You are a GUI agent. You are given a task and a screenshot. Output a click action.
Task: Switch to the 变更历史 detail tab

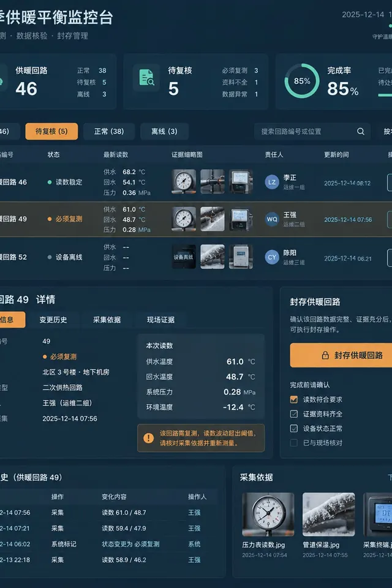point(53,320)
